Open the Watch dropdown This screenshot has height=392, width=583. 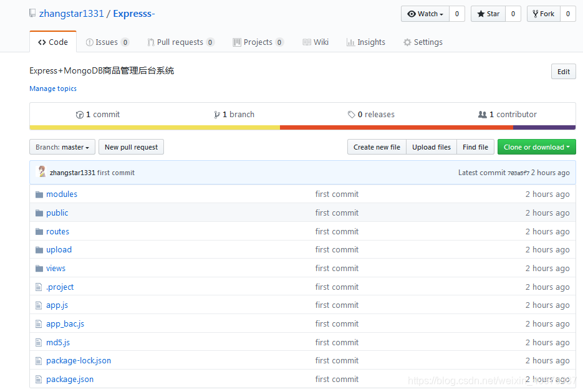point(425,14)
